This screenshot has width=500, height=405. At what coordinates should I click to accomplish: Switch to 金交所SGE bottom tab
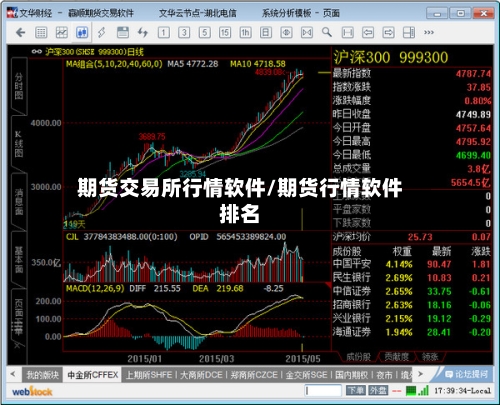[x=306, y=375]
